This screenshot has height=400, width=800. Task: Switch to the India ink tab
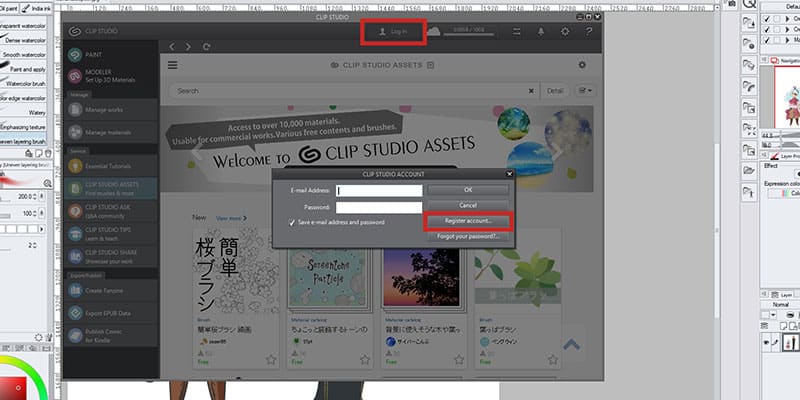click(36, 9)
